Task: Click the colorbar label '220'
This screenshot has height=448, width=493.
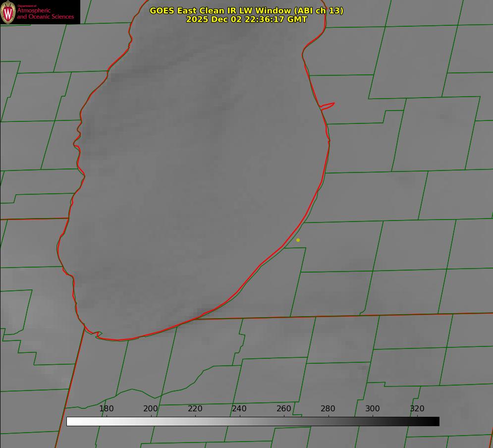Action: click(x=195, y=408)
